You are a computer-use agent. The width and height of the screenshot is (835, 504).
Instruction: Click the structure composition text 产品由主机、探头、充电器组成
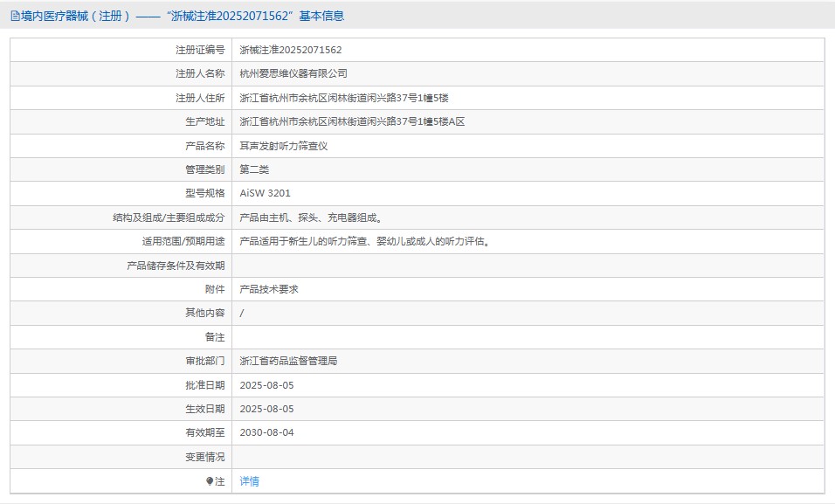310,217
